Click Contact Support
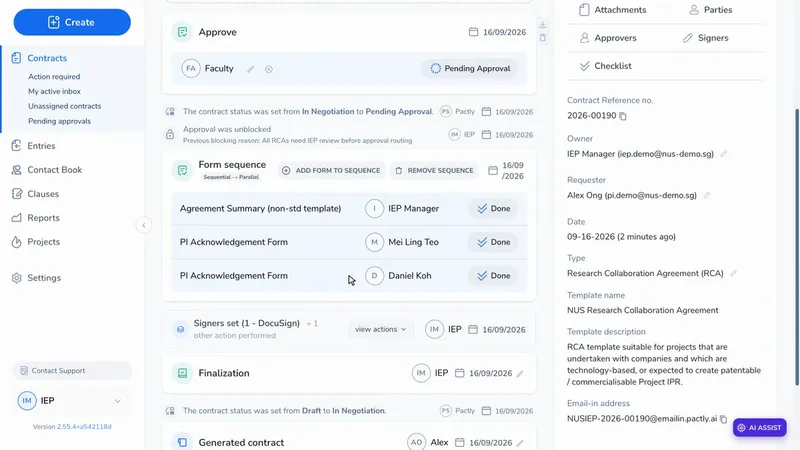Viewport: 800px width, 450px height. [72, 371]
